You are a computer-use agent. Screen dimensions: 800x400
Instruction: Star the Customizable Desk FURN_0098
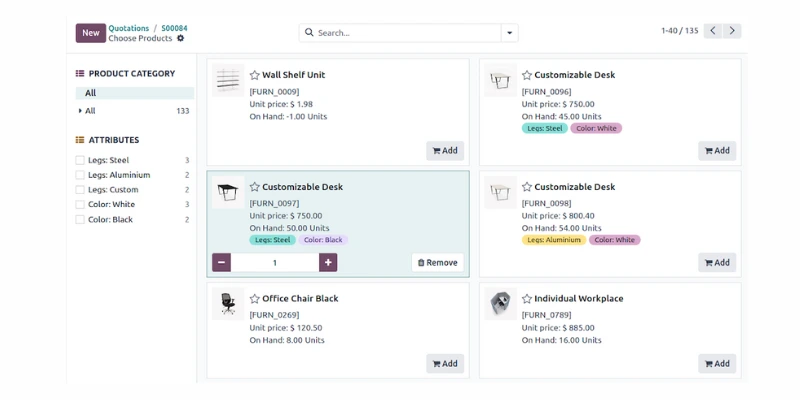pyautogui.click(x=527, y=187)
